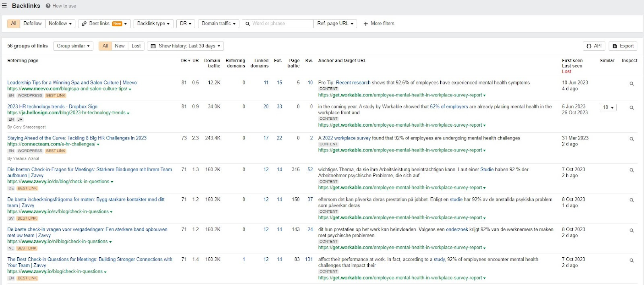The image size is (644, 285).
Task: Show only New links
Action: (120, 46)
